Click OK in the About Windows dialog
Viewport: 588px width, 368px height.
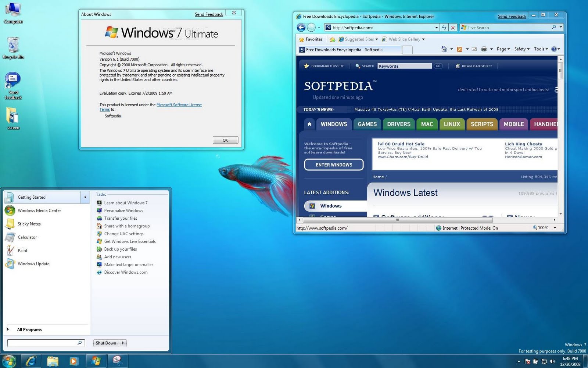pyautogui.click(x=225, y=140)
